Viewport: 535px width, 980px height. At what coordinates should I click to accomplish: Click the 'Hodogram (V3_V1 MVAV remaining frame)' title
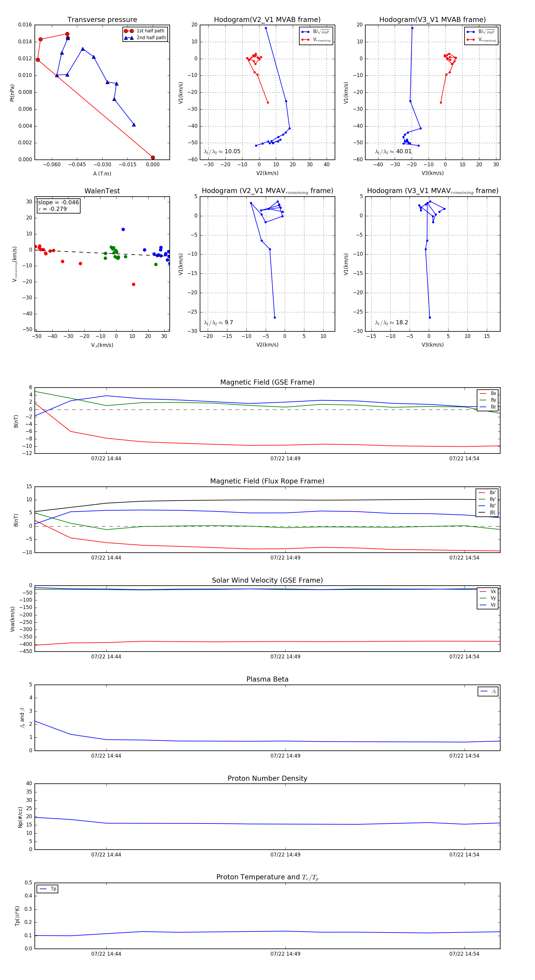click(x=432, y=191)
